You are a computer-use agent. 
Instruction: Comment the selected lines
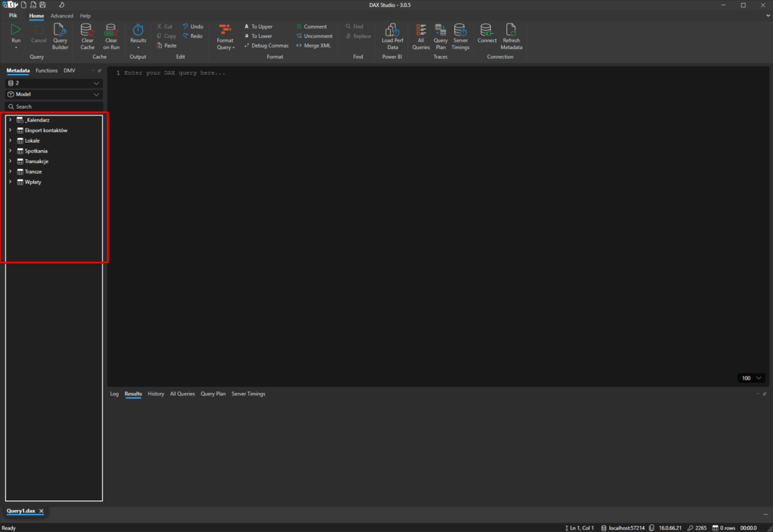pos(312,26)
